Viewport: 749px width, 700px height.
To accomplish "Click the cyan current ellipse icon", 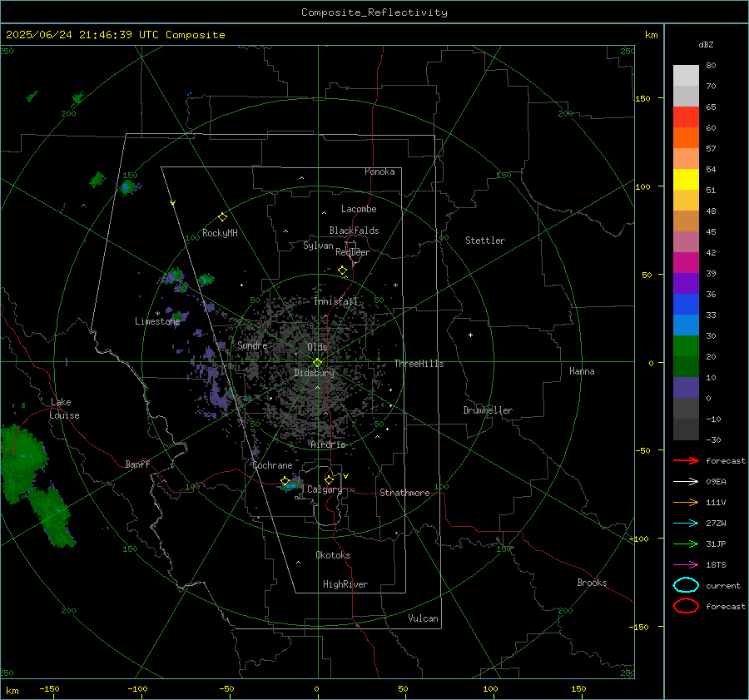I will coord(686,585).
